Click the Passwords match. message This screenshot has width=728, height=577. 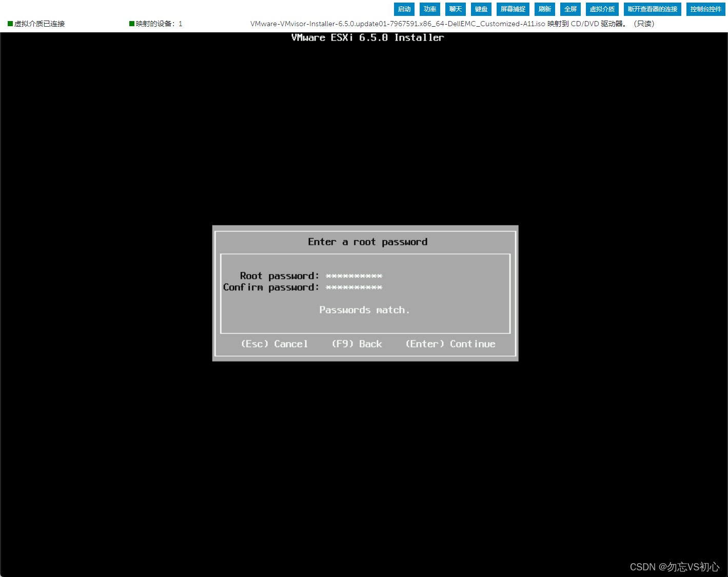click(x=364, y=310)
